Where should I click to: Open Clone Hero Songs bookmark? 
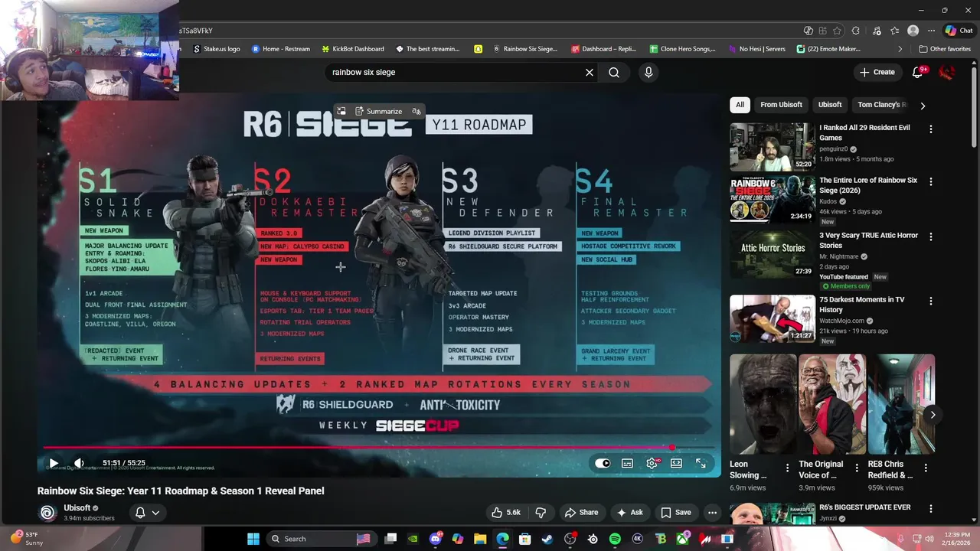(x=682, y=49)
